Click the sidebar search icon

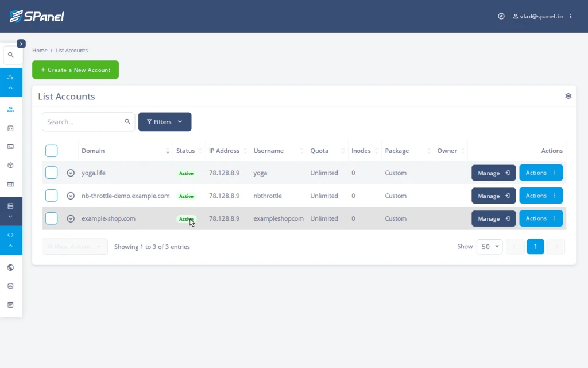(11, 55)
